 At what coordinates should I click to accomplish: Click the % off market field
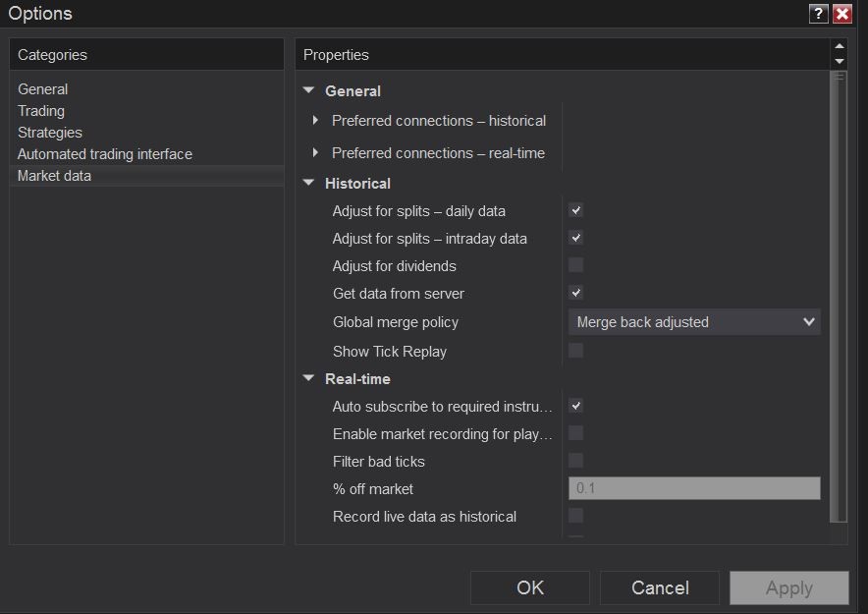[694, 488]
